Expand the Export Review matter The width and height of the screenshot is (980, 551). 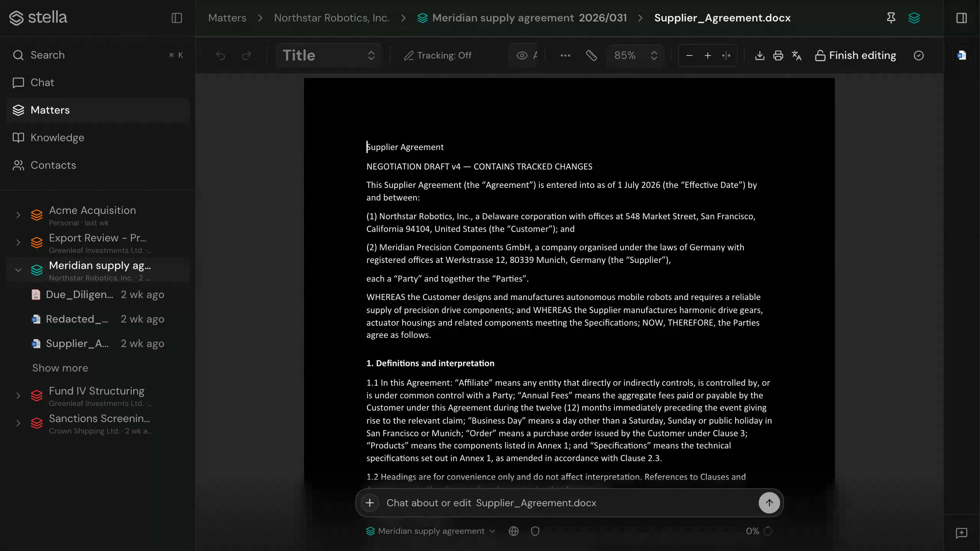pyautogui.click(x=18, y=243)
